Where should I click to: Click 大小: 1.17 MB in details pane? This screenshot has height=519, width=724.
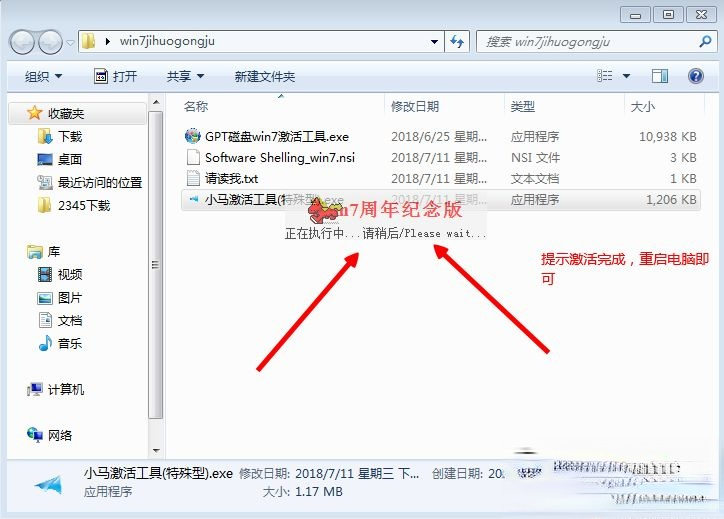point(302,492)
